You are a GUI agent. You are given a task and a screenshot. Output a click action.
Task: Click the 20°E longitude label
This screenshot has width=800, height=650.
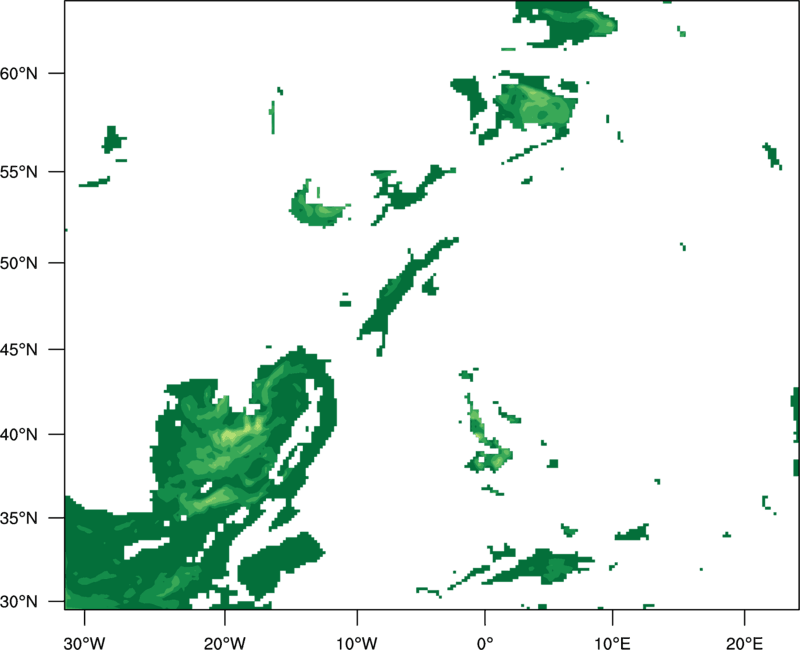744,643
